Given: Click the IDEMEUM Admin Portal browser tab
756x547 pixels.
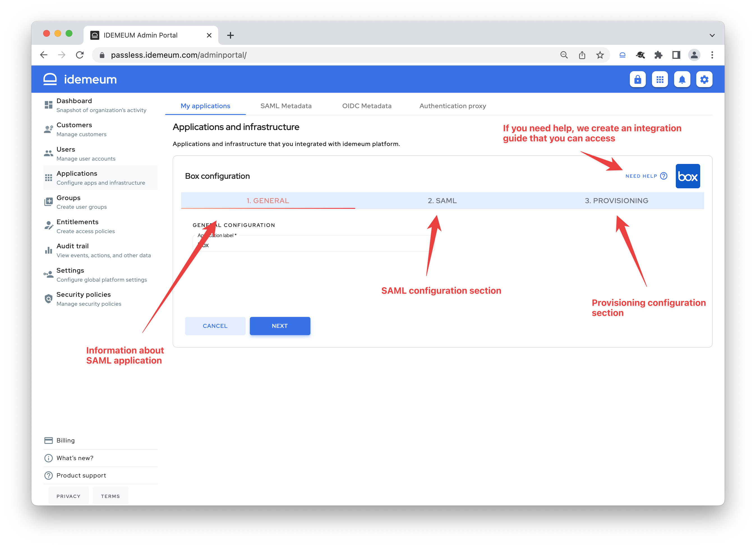Looking at the screenshot, I should tap(151, 35).
